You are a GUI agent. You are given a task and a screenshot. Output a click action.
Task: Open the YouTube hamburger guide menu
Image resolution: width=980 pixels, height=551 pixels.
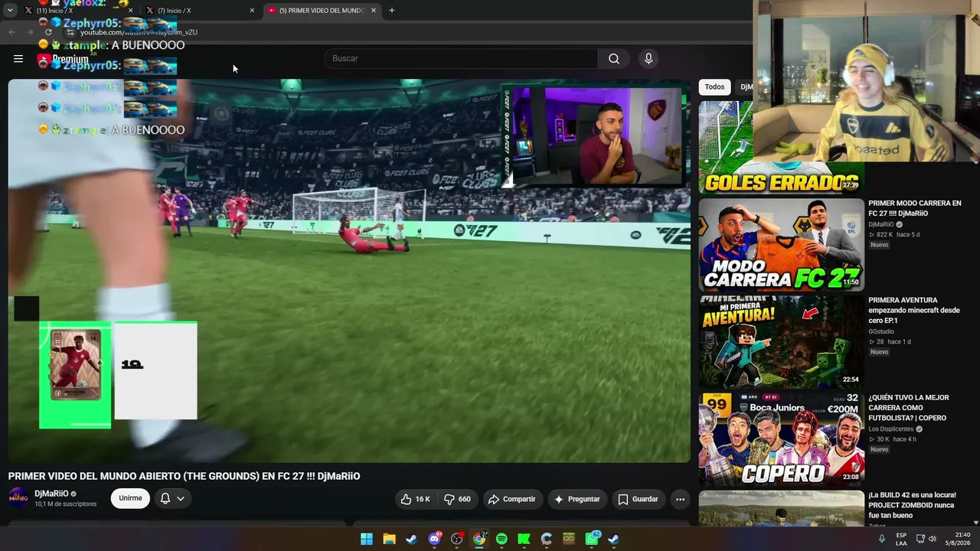[x=18, y=58]
